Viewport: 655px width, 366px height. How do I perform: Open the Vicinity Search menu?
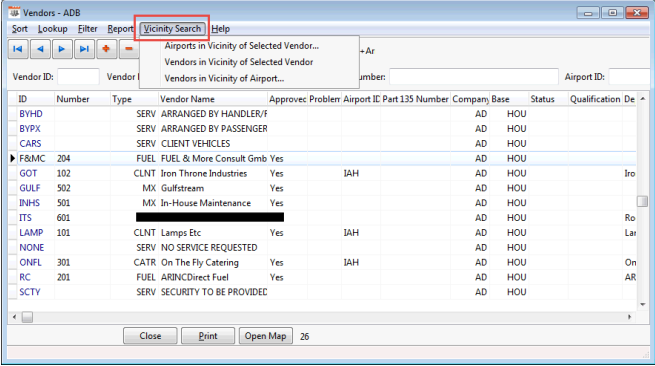pyautogui.click(x=172, y=29)
